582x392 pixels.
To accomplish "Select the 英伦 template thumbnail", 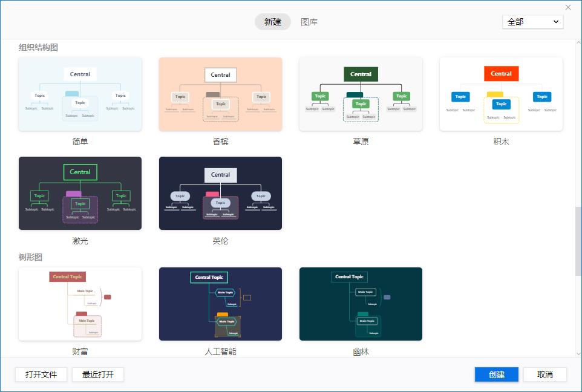I will click(220, 193).
